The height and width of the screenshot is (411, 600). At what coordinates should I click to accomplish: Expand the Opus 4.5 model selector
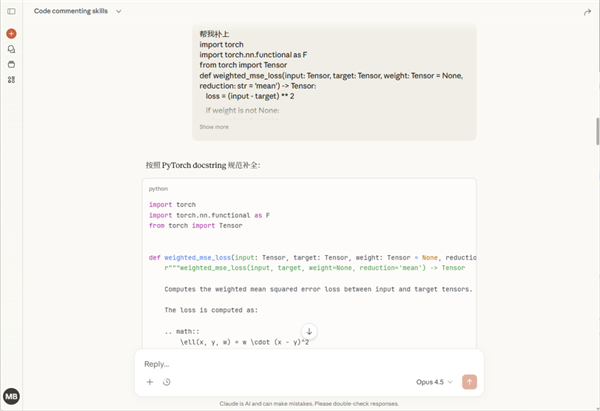click(434, 382)
